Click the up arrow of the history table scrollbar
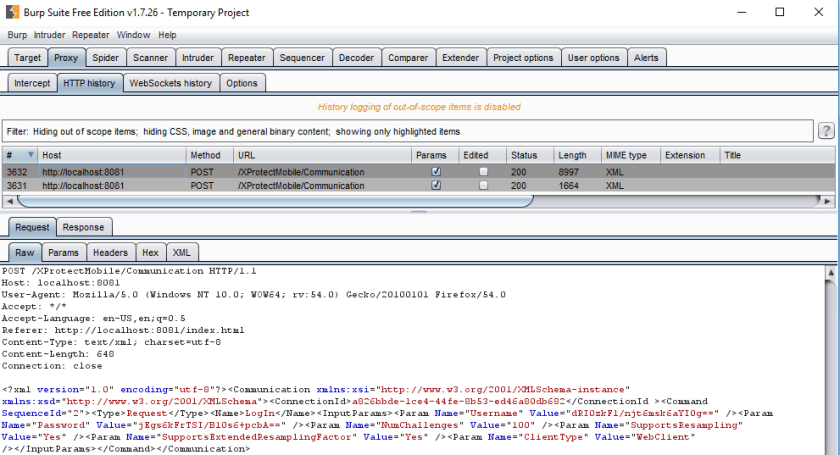Viewport: 840px width, 455px height. tap(833, 156)
